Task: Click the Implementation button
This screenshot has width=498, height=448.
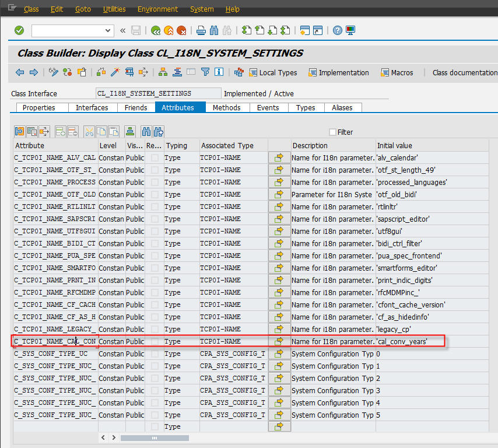Action: click(x=339, y=72)
